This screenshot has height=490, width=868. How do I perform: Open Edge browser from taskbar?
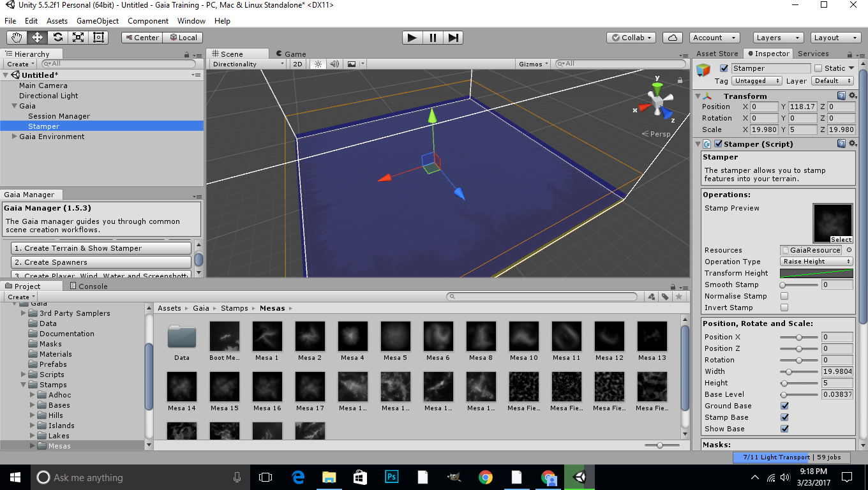tap(298, 477)
